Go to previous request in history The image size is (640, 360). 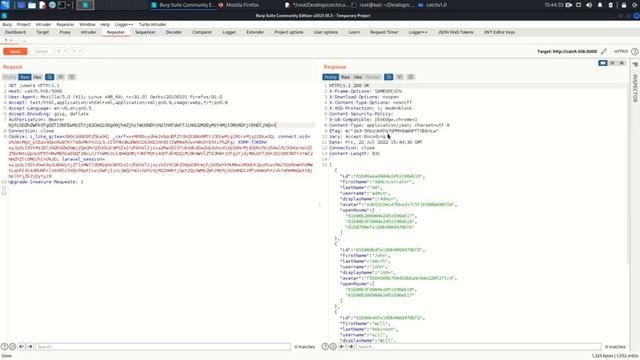(x=58, y=51)
